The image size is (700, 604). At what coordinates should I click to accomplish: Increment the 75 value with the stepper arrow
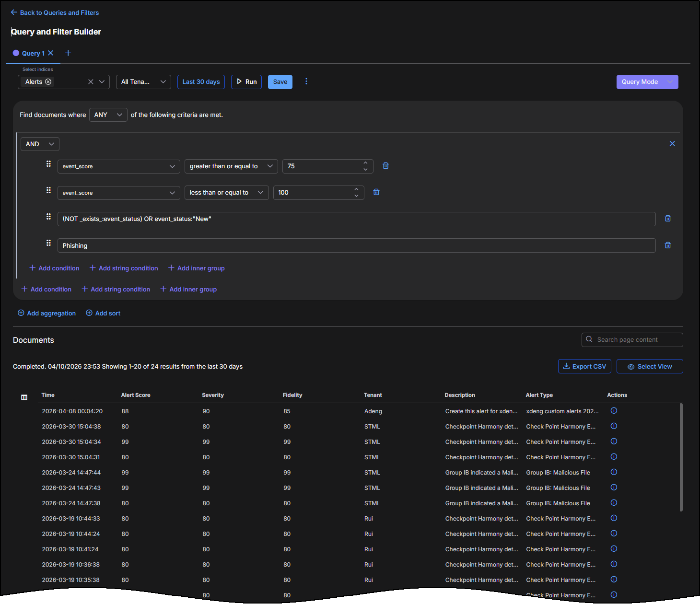[x=365, y=163]
